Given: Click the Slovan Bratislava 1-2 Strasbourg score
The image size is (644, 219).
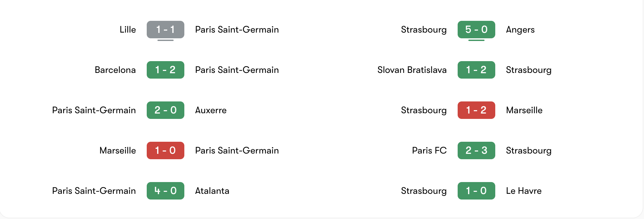Looking at the screenshot, I should tap(476, 70).
